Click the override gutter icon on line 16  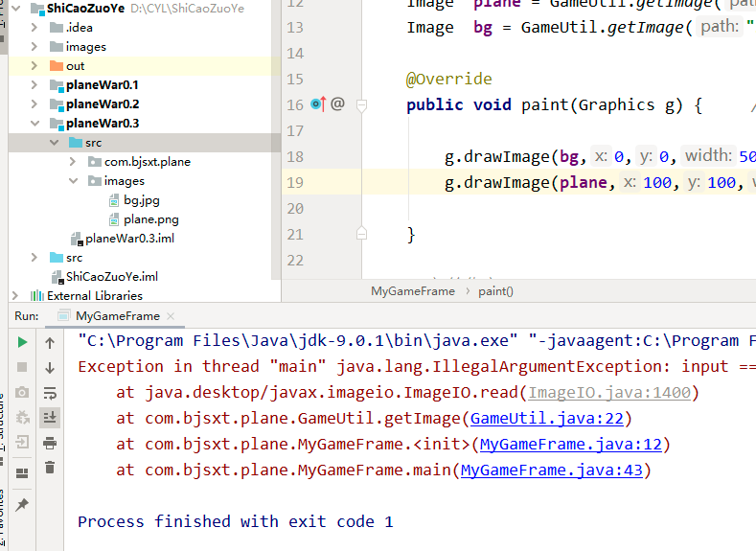coord(319,103)
